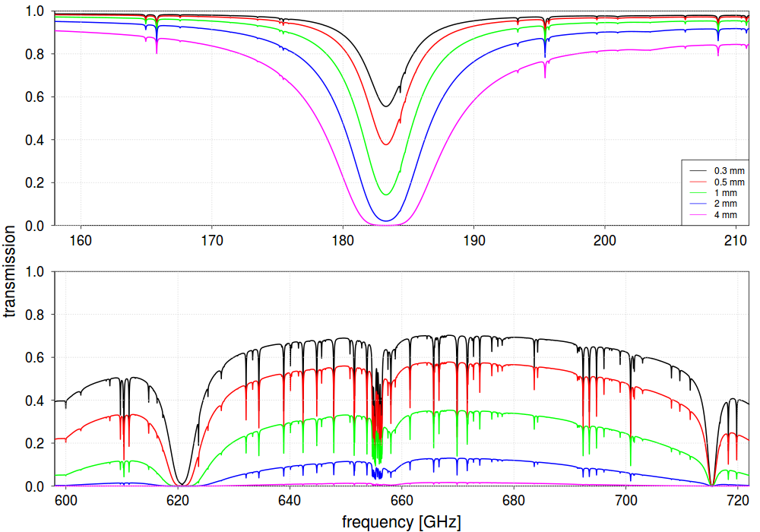760x532 pixels.
Task: Click the "600" frequency tick label
Action: tap(66, 501)
